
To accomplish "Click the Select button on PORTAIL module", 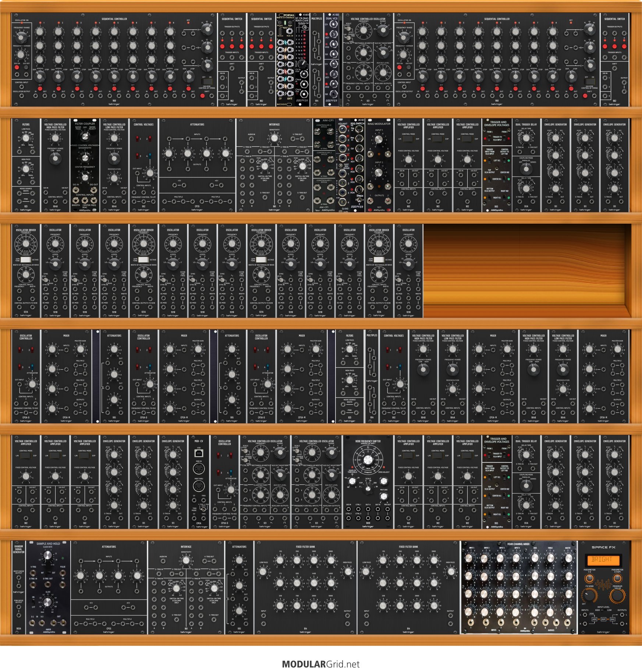I will pyautogui.click(x=280, y=23).
